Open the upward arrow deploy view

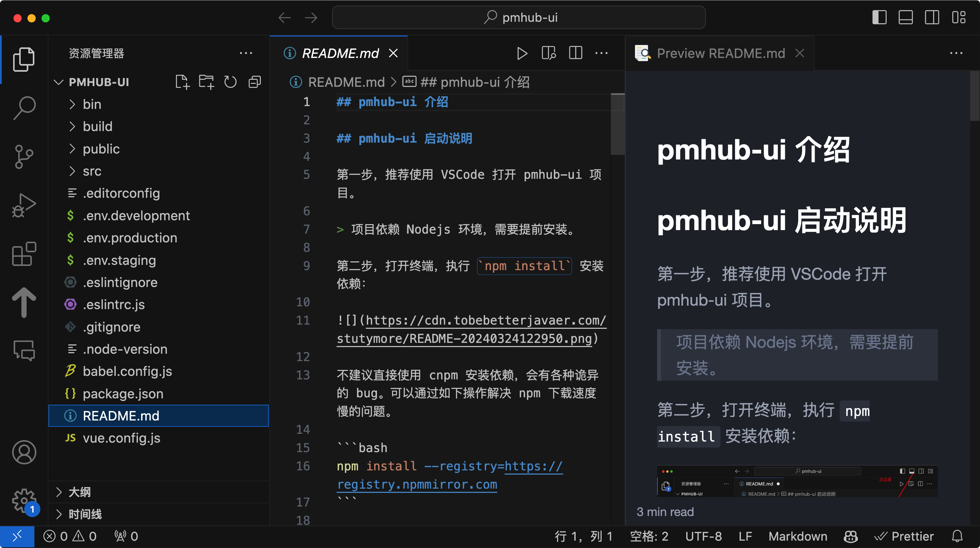[x=24, y=302]
